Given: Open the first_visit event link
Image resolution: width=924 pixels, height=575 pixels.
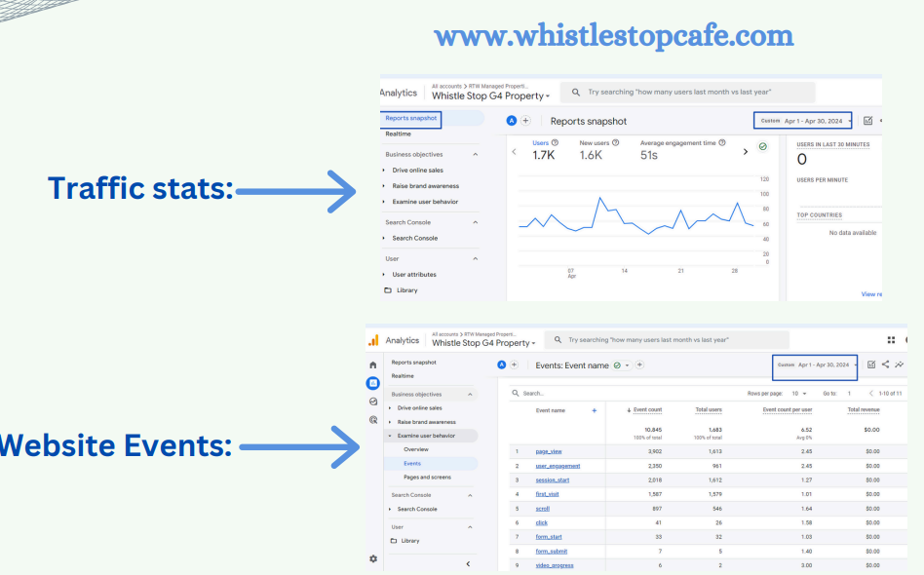Looking at the screenshot, I should pyautogui.click(x=547, y=494).
